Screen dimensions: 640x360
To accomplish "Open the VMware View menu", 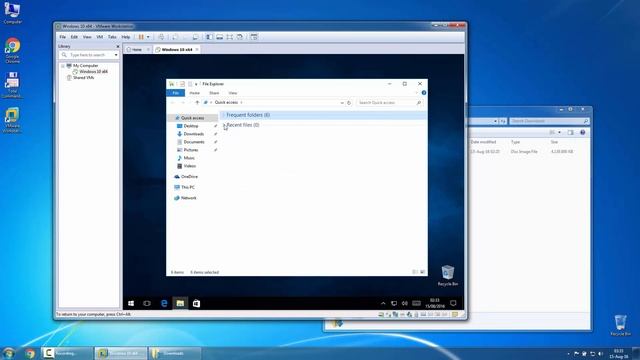I will [87, 37].
